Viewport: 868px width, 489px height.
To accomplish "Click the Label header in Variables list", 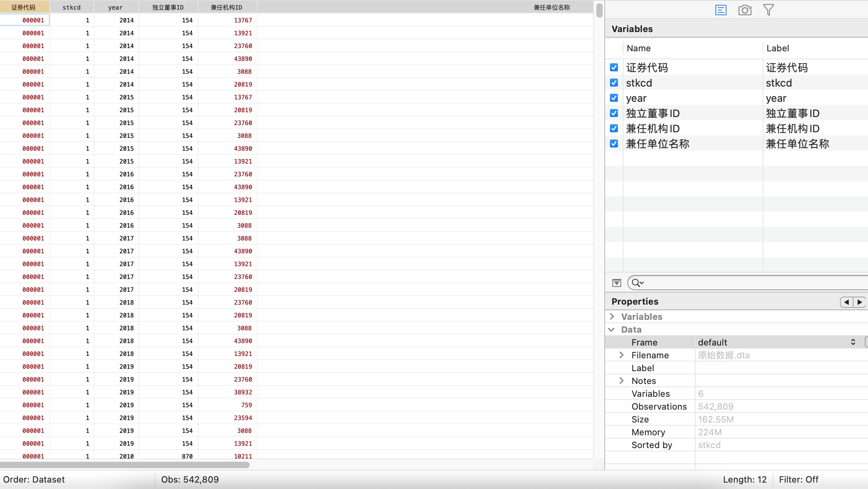I will tap(777, 48).
